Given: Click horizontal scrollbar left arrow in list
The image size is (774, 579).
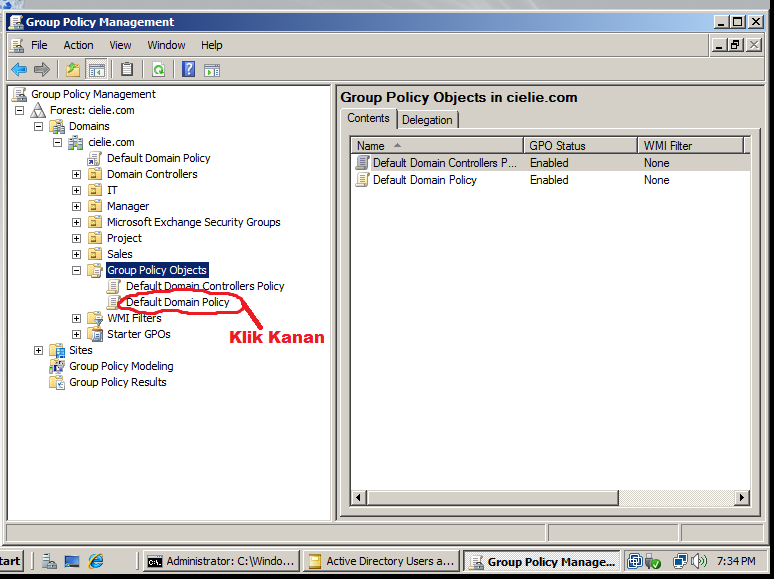Looking at the screenshot, I should [x=359, y=498].
